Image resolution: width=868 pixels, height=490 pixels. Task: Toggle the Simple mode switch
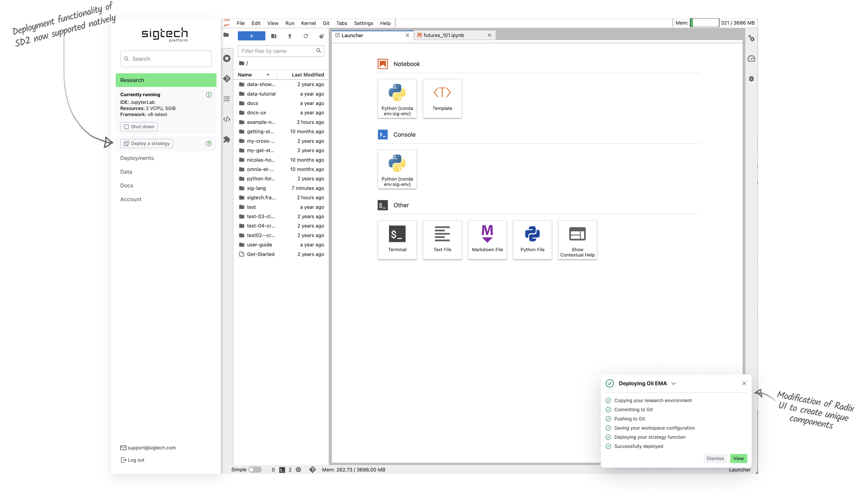pyautogui.click(x=255, y=469)
